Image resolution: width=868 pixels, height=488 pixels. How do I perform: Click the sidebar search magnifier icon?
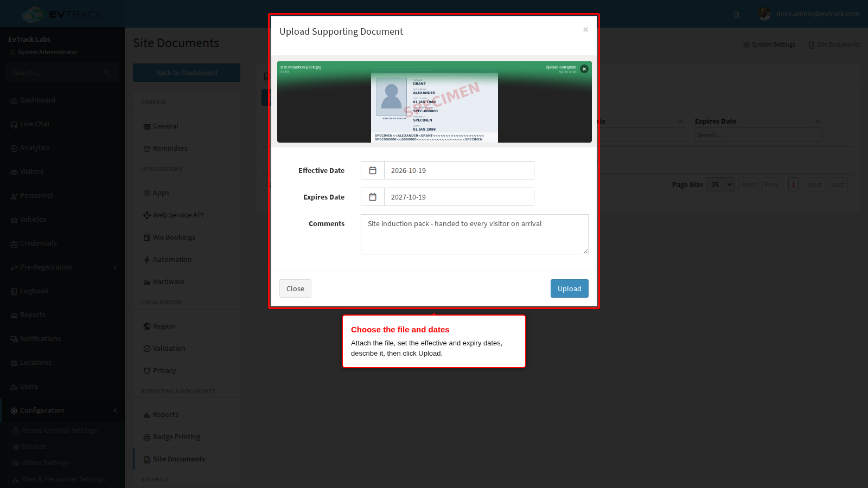click(107, 73)
